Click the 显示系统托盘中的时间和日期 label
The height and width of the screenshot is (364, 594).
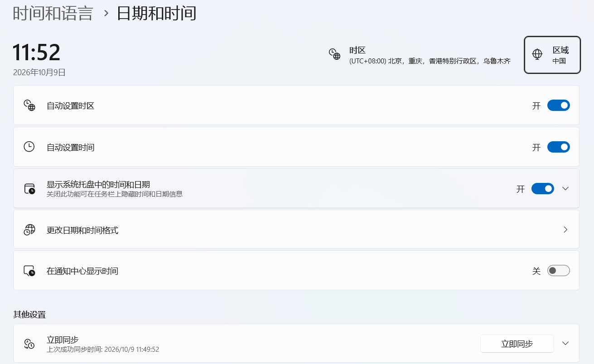pos(98,184)
